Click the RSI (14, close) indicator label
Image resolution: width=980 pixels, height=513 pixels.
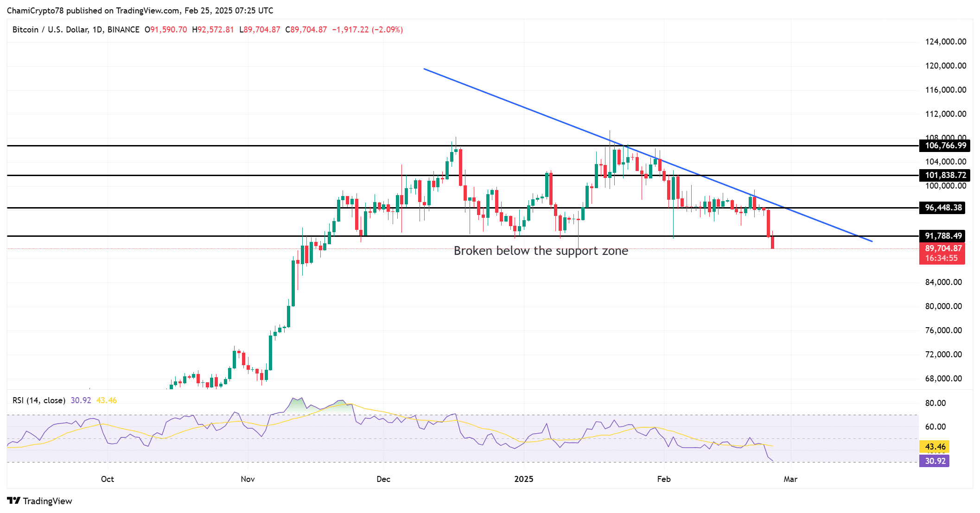pos(39,400)
